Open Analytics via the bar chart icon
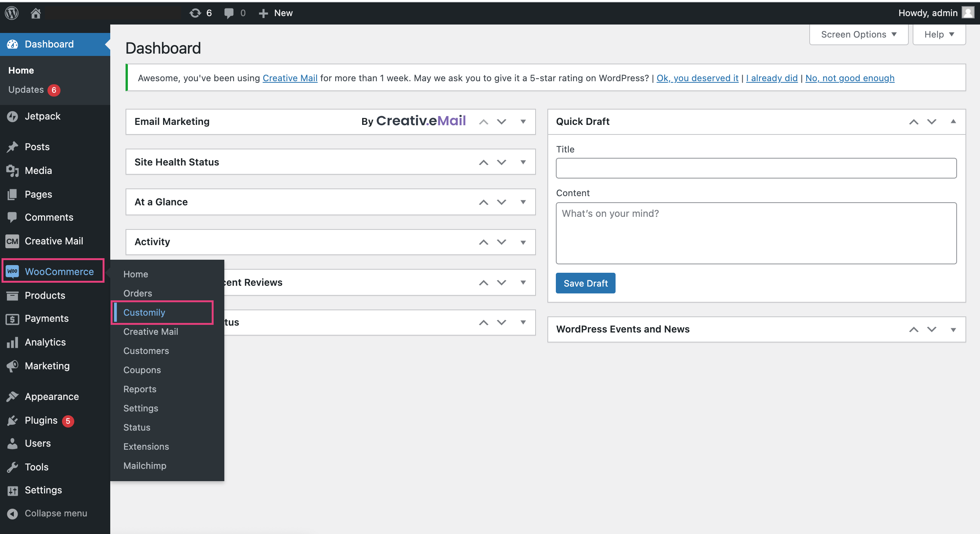The width and height of the screenshot is (980, 534). point(12,342)
